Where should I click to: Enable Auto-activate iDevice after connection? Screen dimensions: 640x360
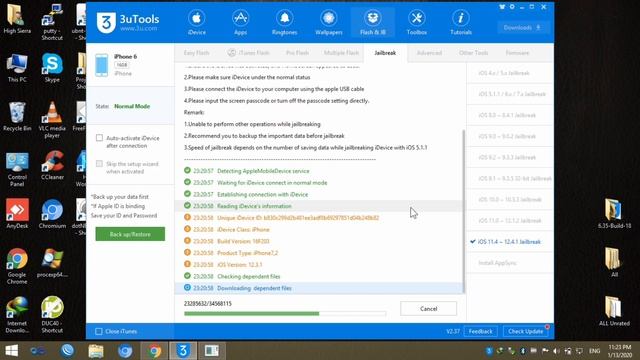coord(99,138)
